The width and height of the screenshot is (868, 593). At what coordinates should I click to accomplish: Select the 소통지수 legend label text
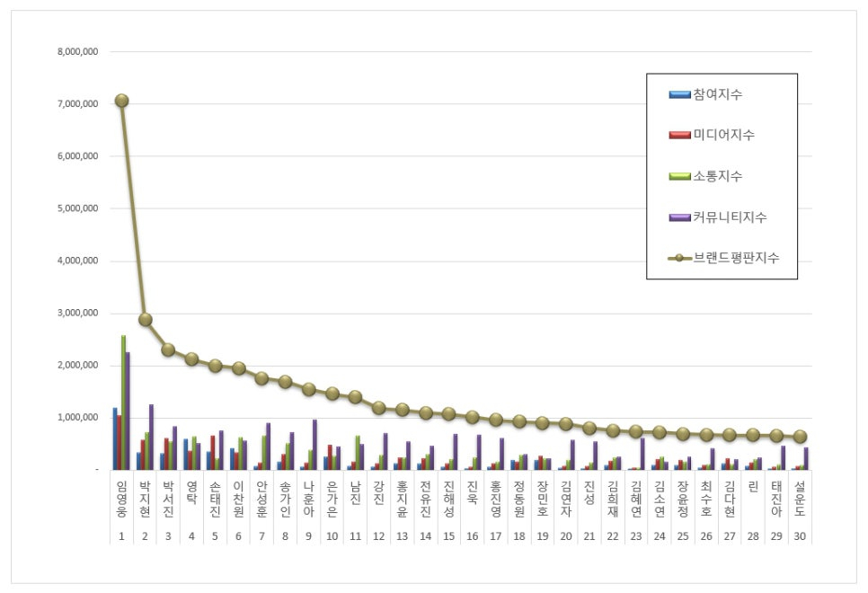[x=718, y=176]
